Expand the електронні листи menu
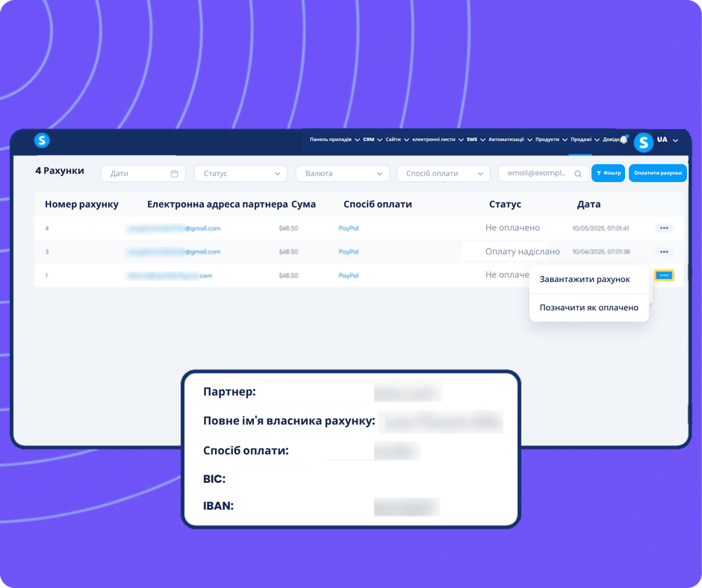Screen dimensions: 702x588 tap(438, 140)
